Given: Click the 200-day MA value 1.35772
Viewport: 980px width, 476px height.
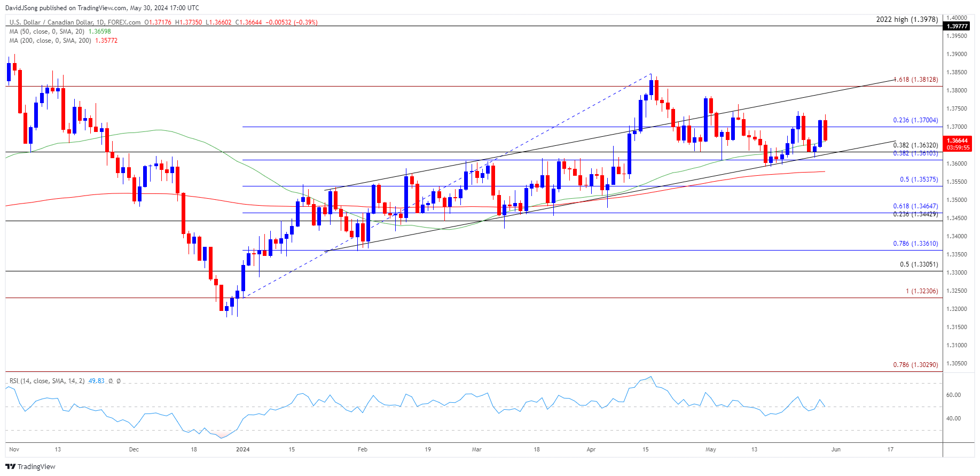Looking at the screenshot, I should (107, 41).
